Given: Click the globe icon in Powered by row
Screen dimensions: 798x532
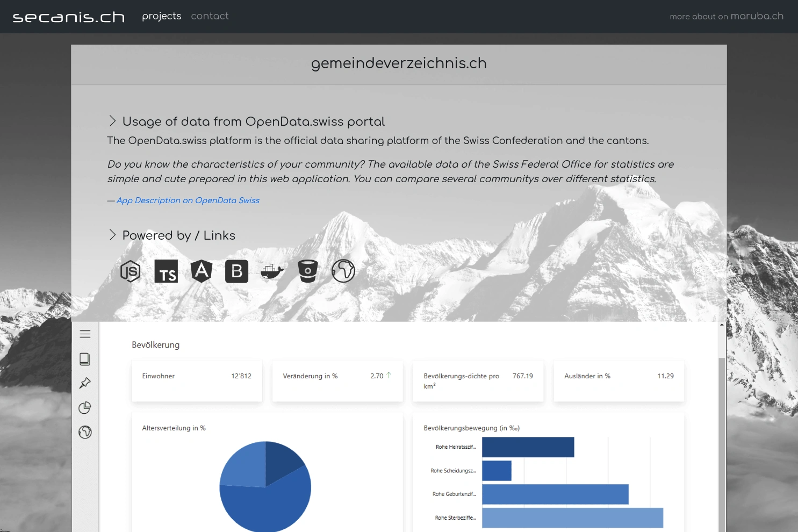Looking at the screenshot, I should point(343,271).
